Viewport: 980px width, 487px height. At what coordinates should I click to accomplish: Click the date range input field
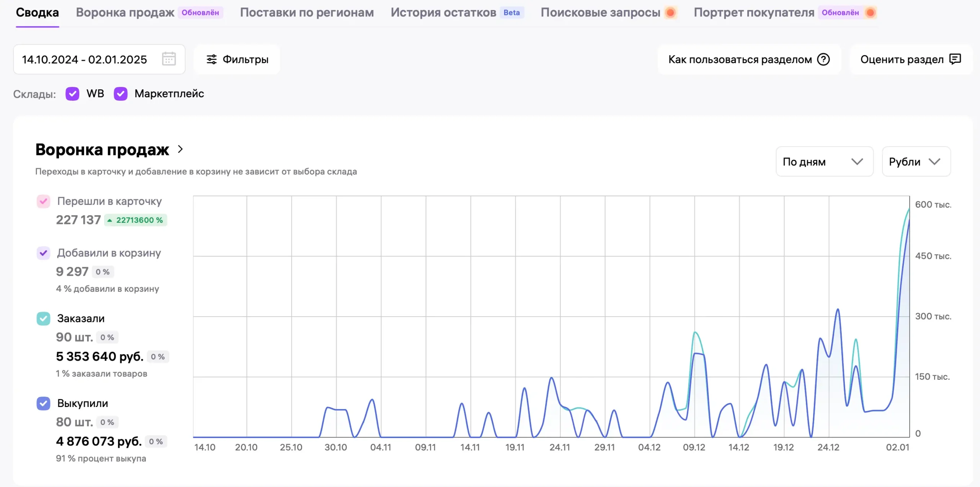click(x=85, y=59)
